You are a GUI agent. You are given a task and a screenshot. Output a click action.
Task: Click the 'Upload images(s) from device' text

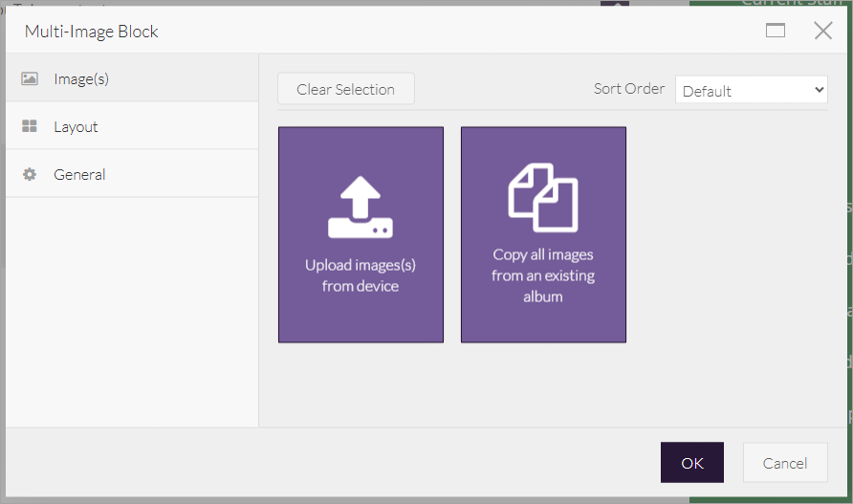pyautogui.click(x=361, y=275)
